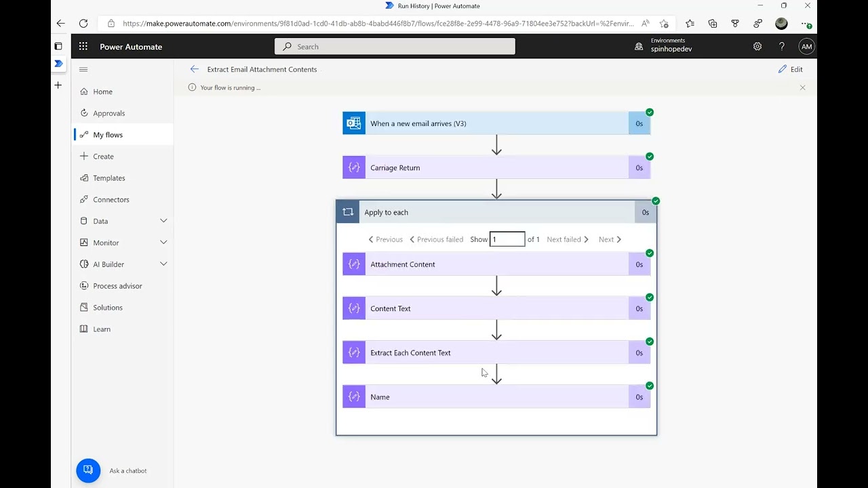Collapse the Apply to each header

496,212
